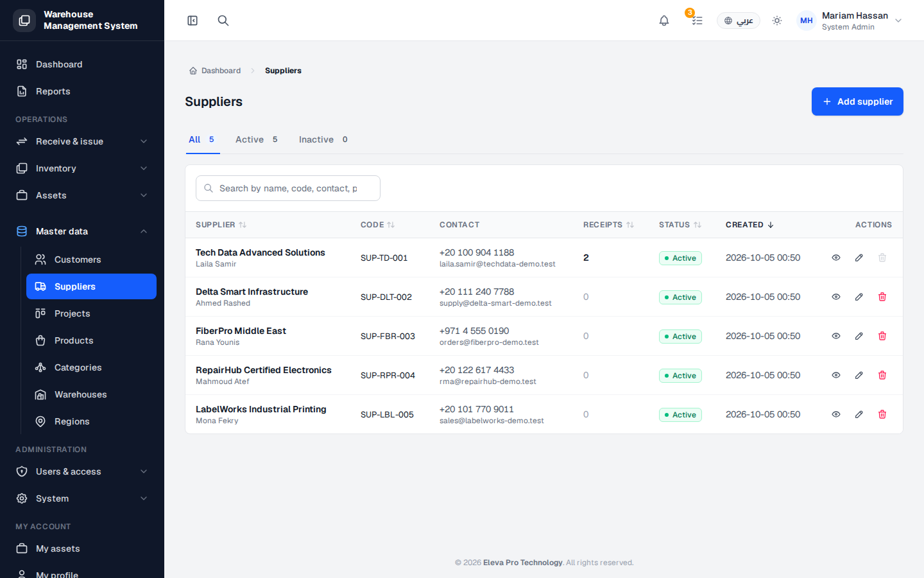View LabelWorks Industrial Printing details

coord(836,414)
